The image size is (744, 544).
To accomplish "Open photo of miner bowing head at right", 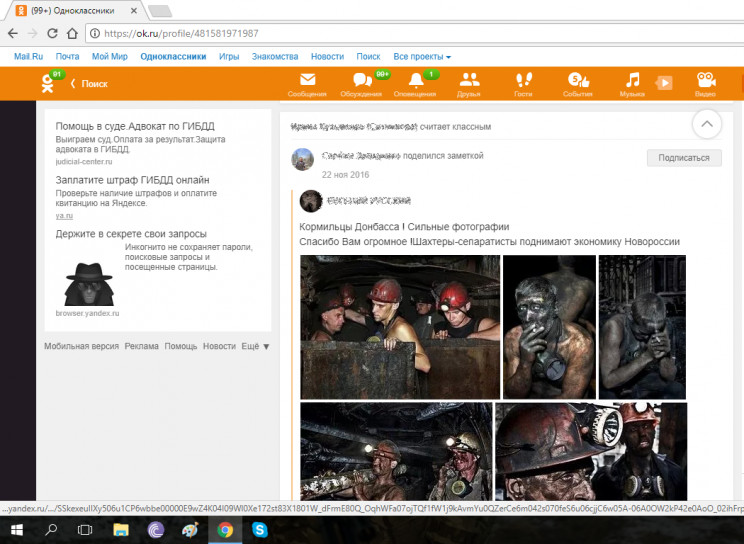I will pyautogui.click(x=642, y=327).
